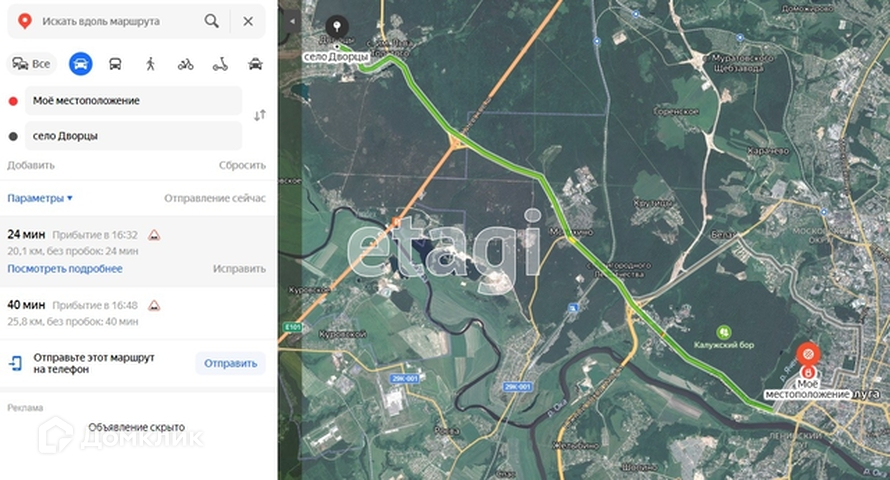Click the "Моё местоположение" start field

(133, 101)
